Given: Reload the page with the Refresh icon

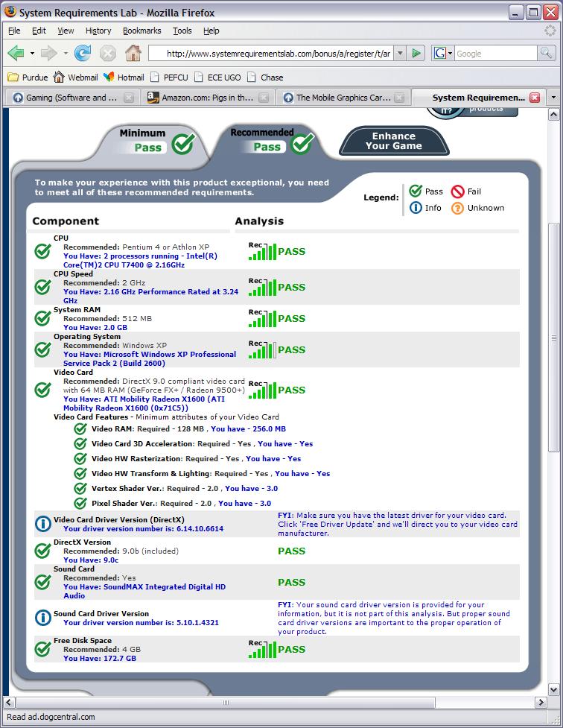Looking at the screenshot, I should pyautogui.click(x=83, y=54).
